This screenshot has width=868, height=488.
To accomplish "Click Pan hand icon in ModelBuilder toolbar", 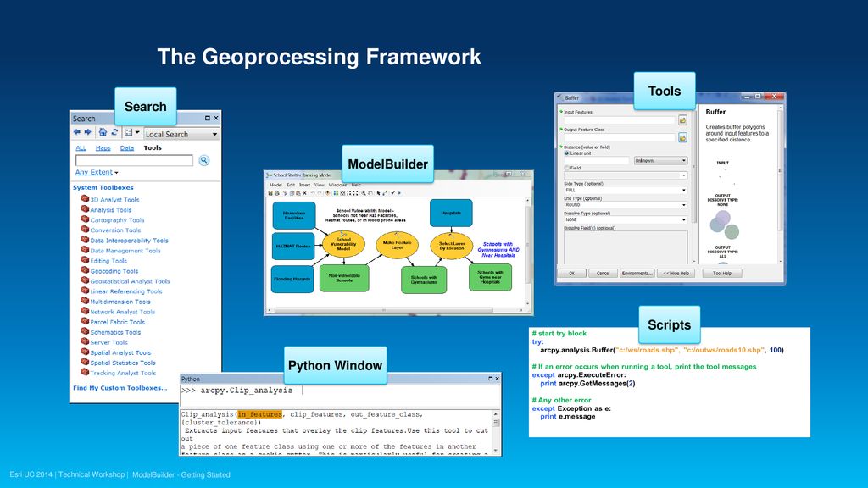I will coord(370,193).
